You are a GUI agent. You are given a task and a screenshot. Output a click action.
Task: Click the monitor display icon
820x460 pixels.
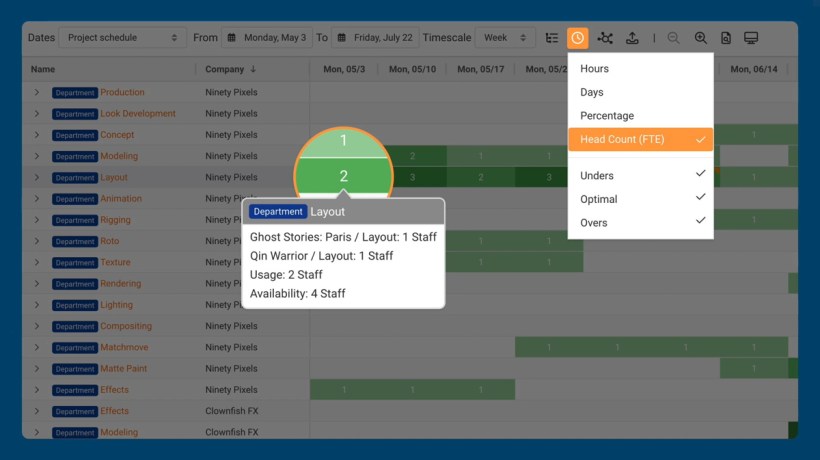[751, 38]
